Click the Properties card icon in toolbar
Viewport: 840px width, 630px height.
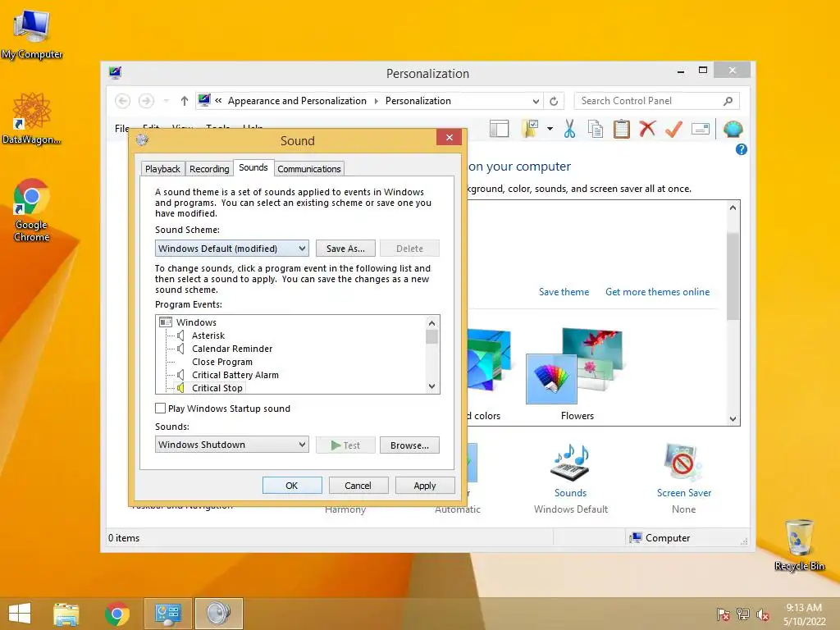[701, 129]
